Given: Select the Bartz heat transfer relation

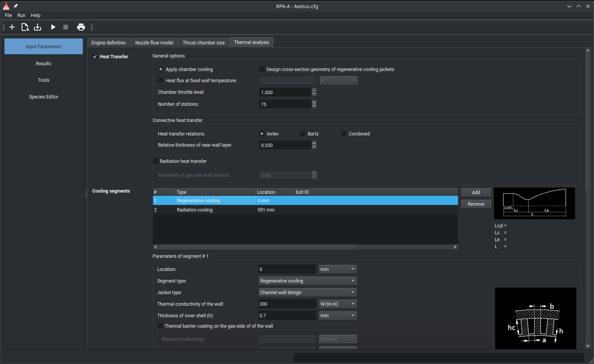Looking at the screenshot, I should pyautogui.click(x=303, y=134).
